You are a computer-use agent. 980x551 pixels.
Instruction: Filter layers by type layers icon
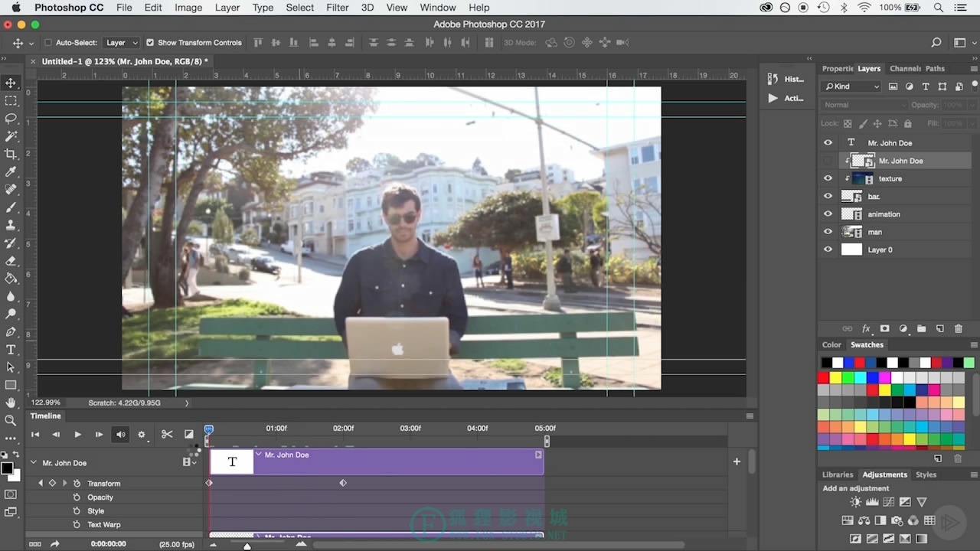[x=926, y=86]
